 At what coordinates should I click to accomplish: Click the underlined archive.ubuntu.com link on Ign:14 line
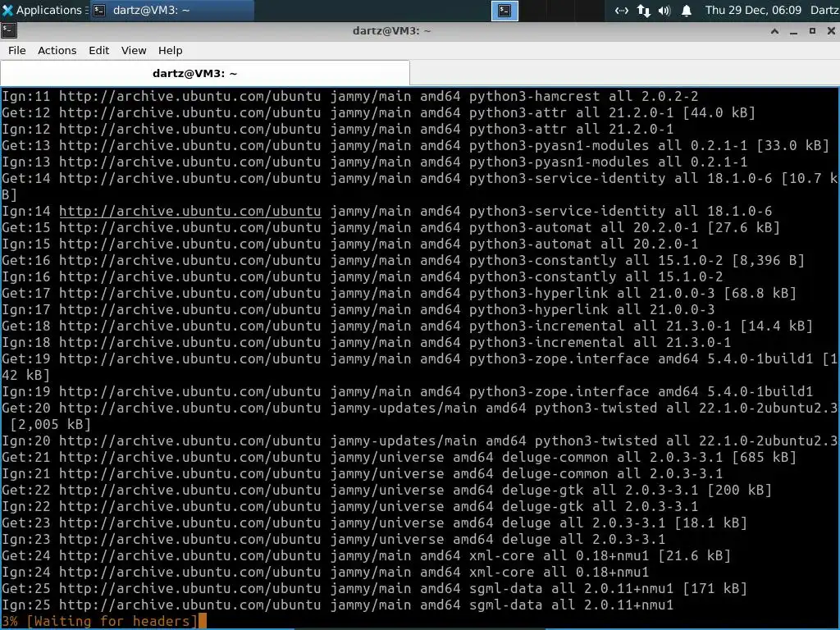[189, 211]
